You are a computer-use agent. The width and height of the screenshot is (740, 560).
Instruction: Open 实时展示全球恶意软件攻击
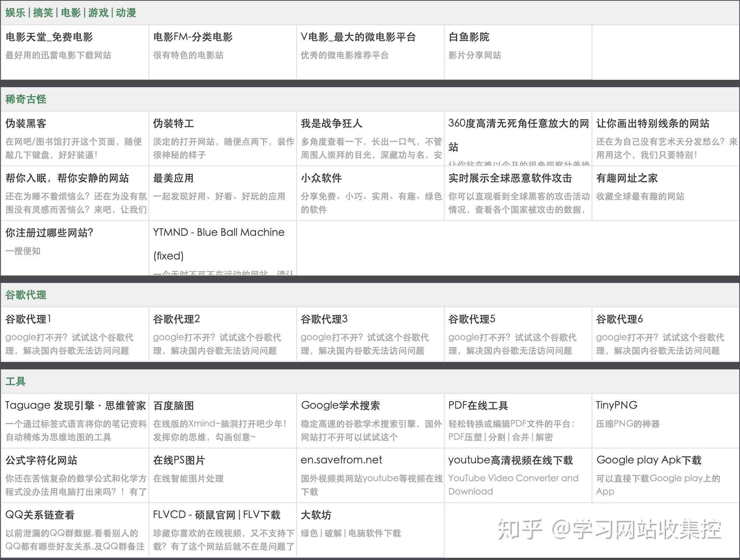(x=510, y=178)
